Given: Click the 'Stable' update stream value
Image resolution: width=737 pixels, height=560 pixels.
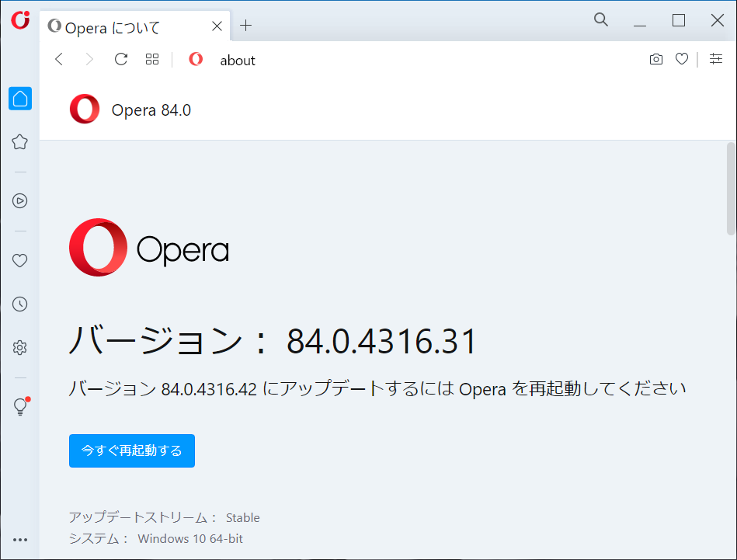Looking at the screenshot, I should pyautogui.click(x=243, y=518).
